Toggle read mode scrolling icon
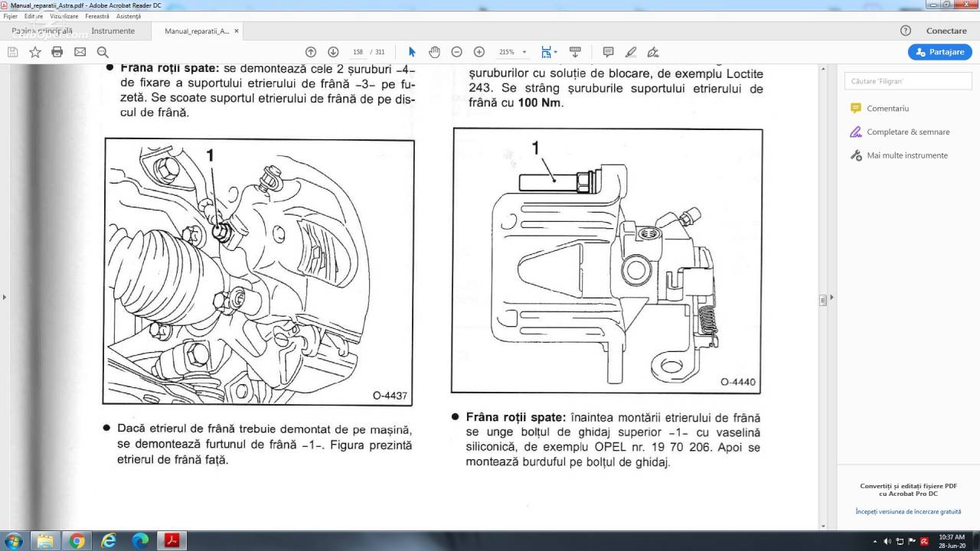The image size is (980, 551). [575, 52]
